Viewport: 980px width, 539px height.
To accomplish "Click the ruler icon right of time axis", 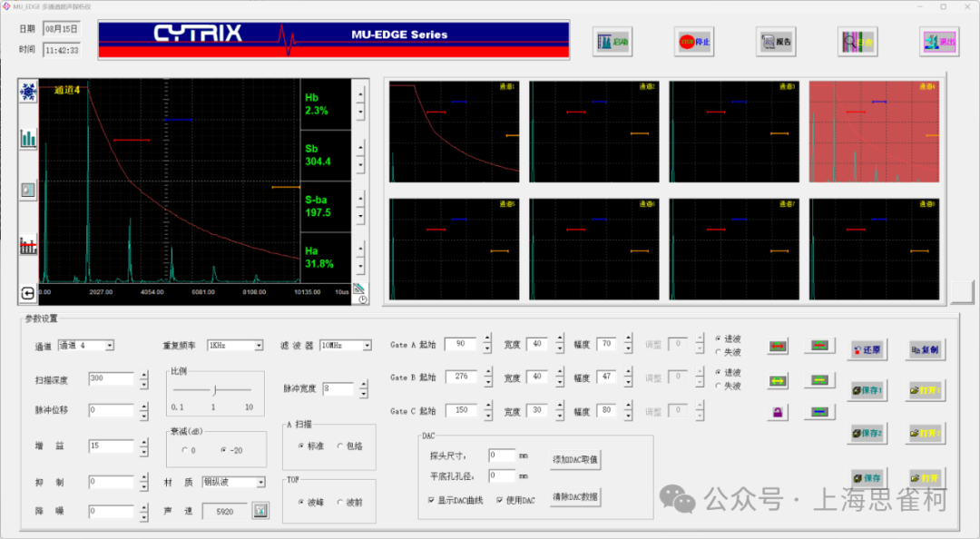I will pos(358,289).
